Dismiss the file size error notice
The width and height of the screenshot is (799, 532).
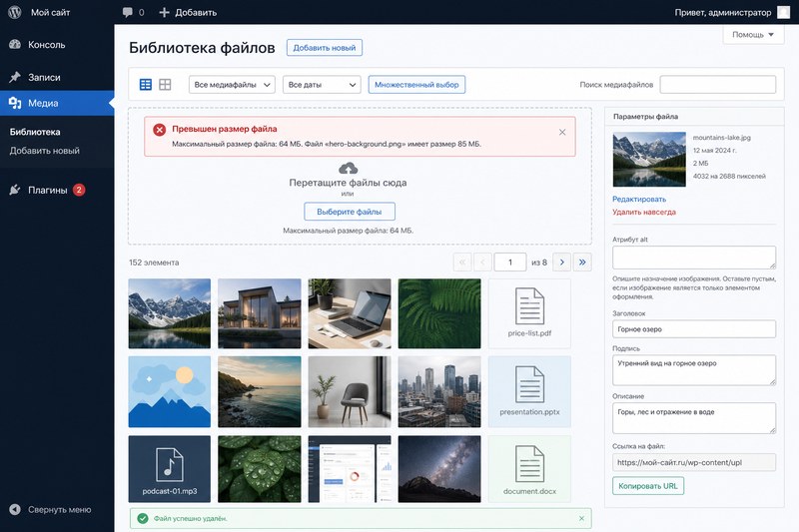562,132
